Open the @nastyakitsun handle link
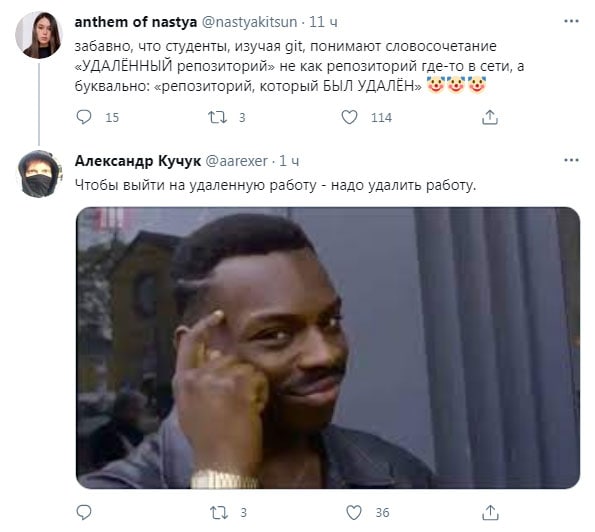The image size is (595, 532). 249,22
